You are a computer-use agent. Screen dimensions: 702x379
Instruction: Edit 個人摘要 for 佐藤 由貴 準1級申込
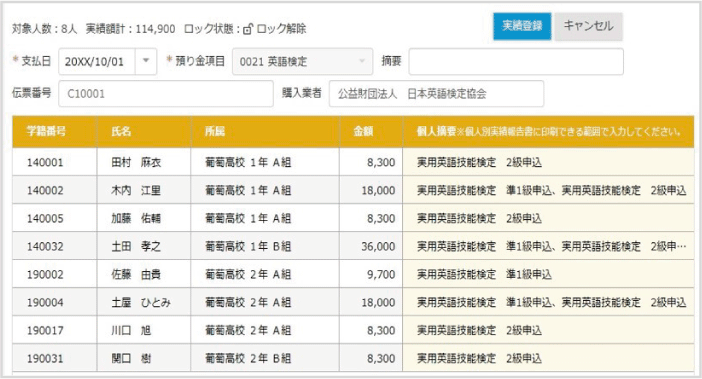pyautogui.click(x=548, y=274)
